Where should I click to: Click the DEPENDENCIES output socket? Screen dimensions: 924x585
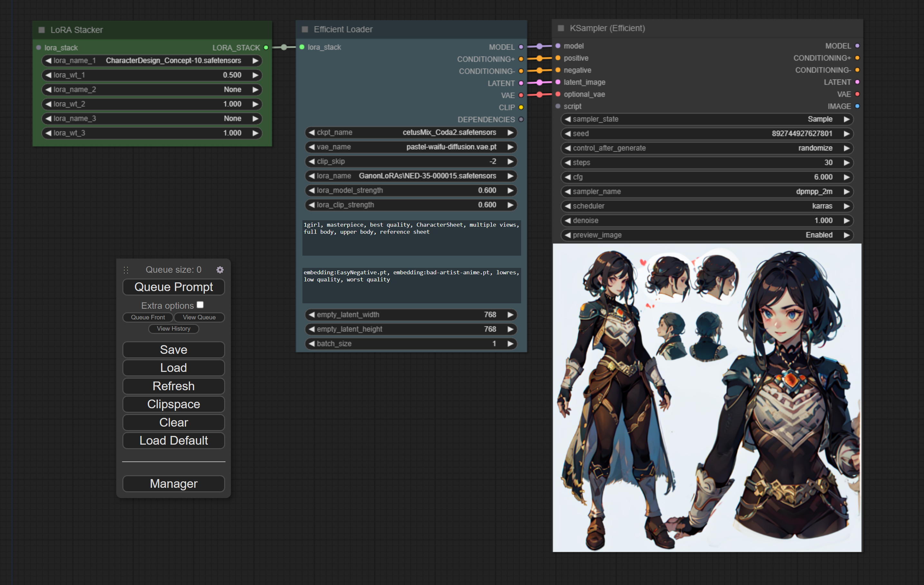point(521,119)
